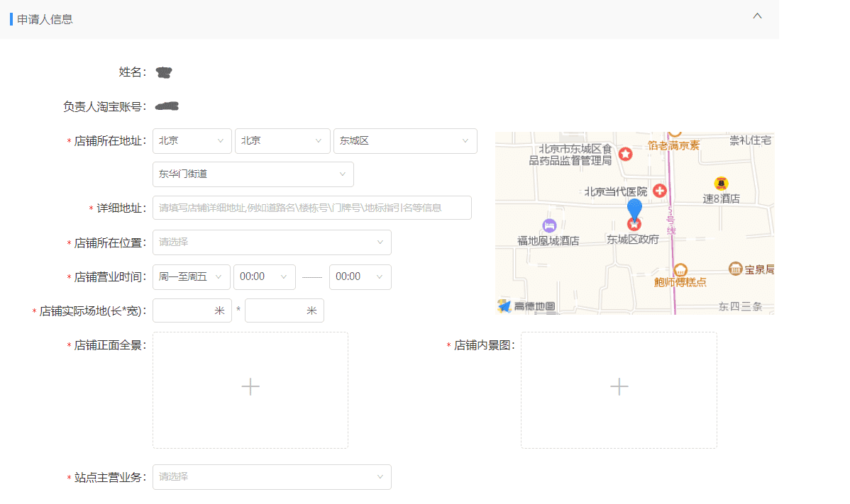This screenshot has height=504, width=850.
Task: Collapse the 申请人信息 section with the up chevron
Action: 757,16
